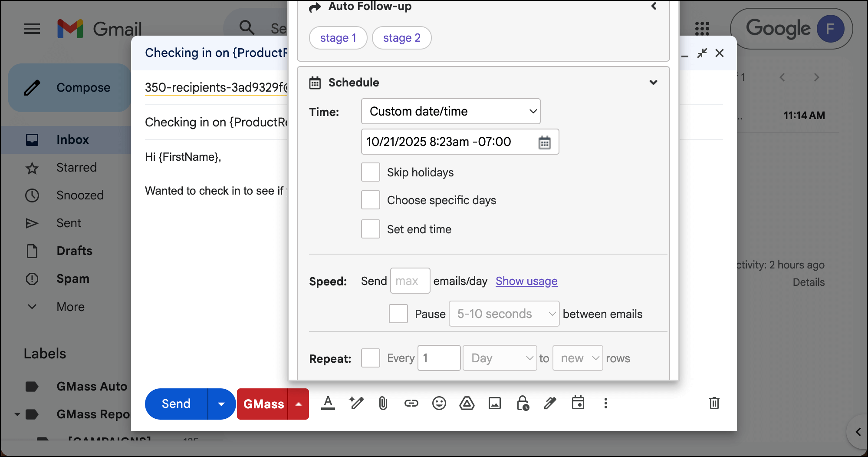868x457 pixels.
Task: Collapse the Schedule section
Action: point(654,82)
